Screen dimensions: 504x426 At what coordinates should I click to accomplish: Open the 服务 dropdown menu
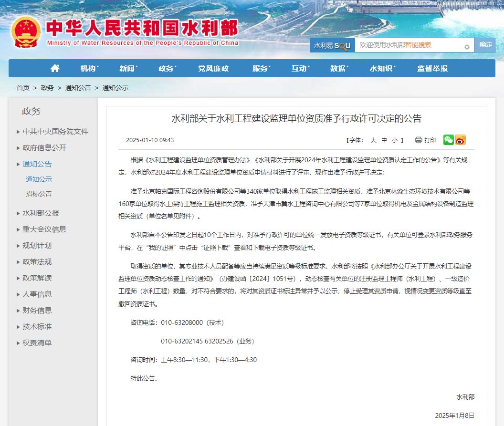[x=260, y=68]
